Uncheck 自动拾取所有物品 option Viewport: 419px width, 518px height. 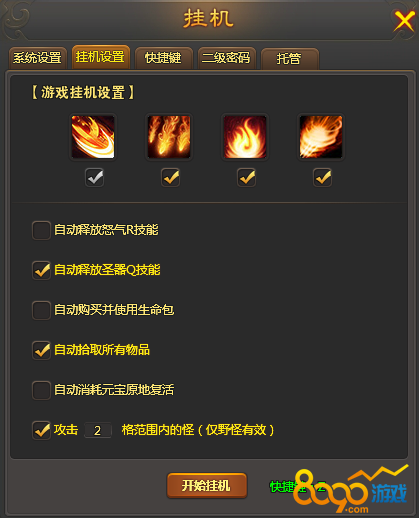point(41,350)
